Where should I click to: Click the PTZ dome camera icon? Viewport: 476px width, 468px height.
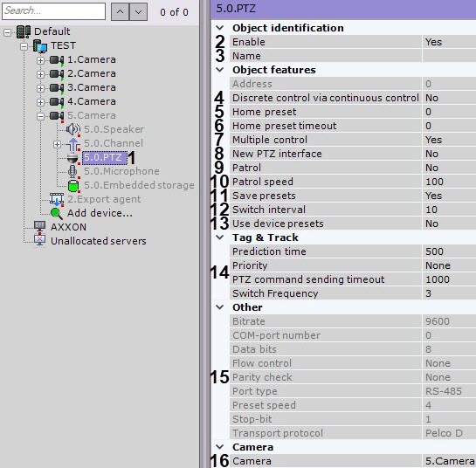[x=72, y=158]
